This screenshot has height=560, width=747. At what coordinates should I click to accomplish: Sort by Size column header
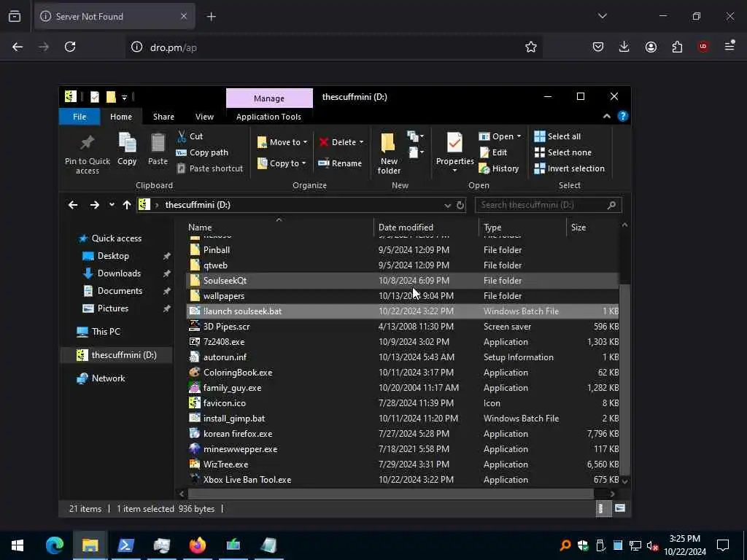(592, 227)
